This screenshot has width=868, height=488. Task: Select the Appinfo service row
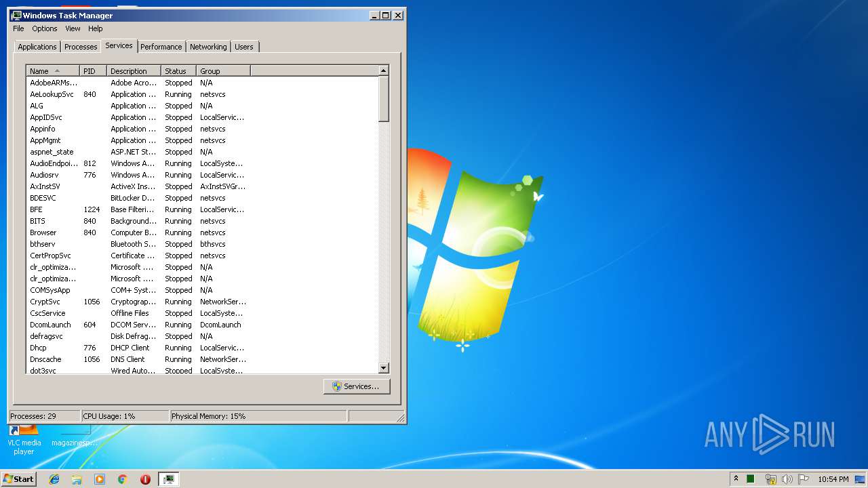203,129
